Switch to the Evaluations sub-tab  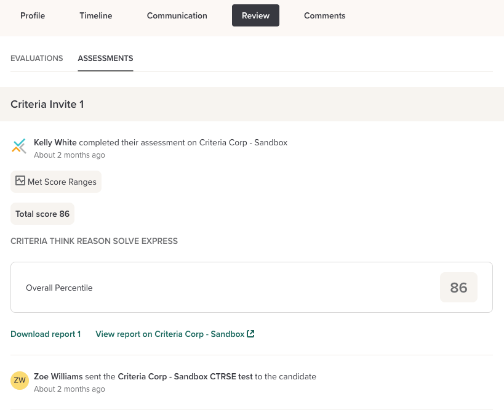[37, 59]
